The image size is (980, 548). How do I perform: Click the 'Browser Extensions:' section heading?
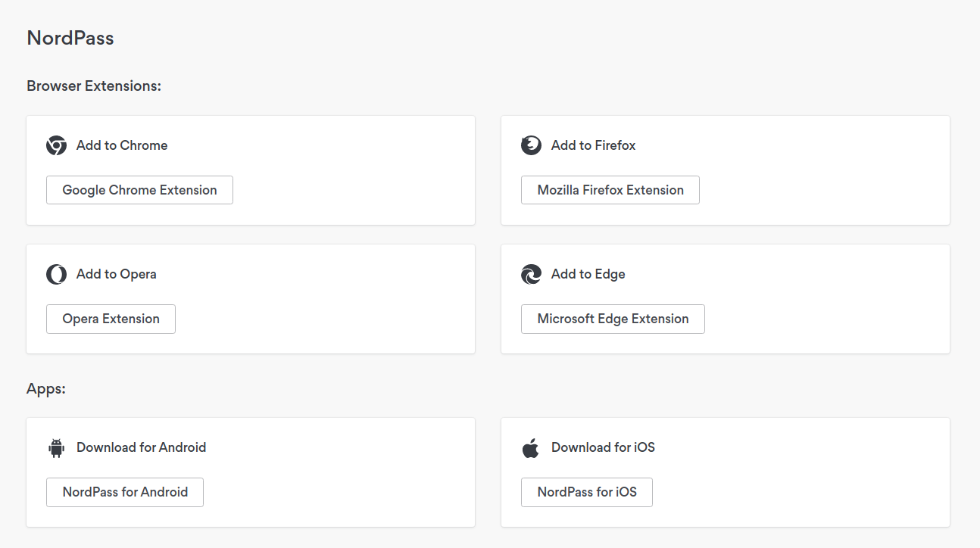(x=94, y=86)
